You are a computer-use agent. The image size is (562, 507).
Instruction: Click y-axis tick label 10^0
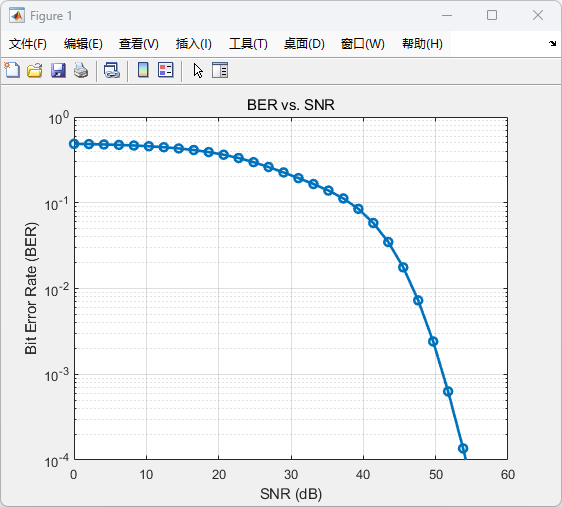point(59,119)
